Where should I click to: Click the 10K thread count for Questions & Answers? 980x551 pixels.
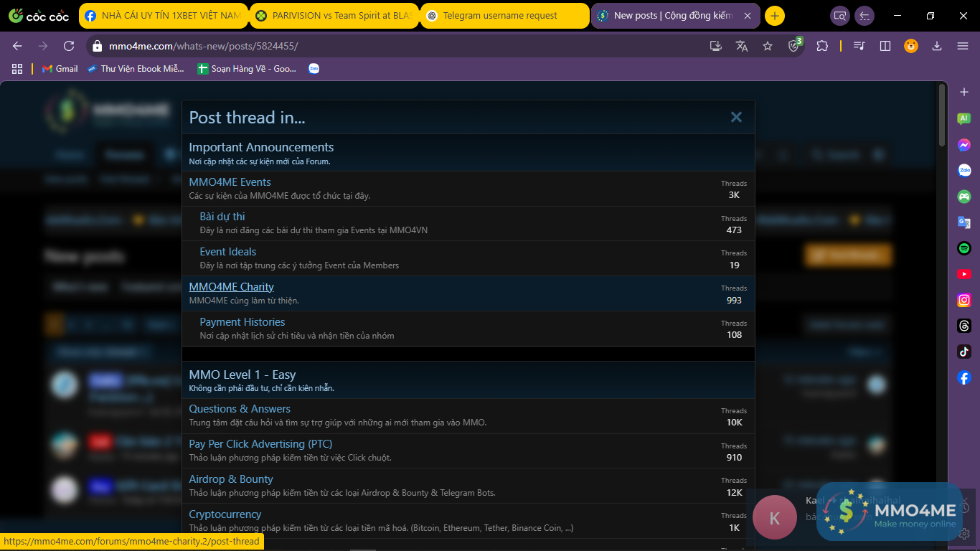[x=734, y=423]
